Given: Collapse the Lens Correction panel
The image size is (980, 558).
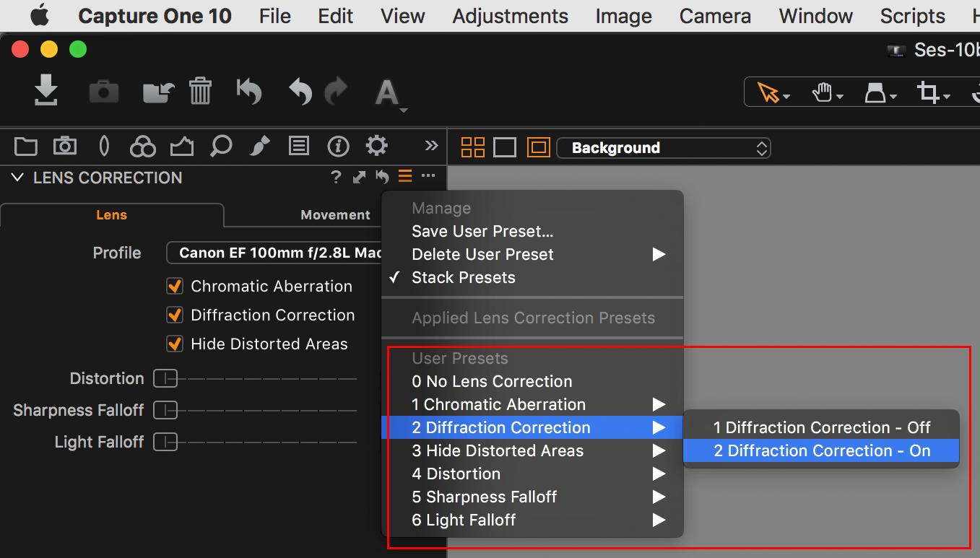Looking at the screenshot, I should (18, 178).
